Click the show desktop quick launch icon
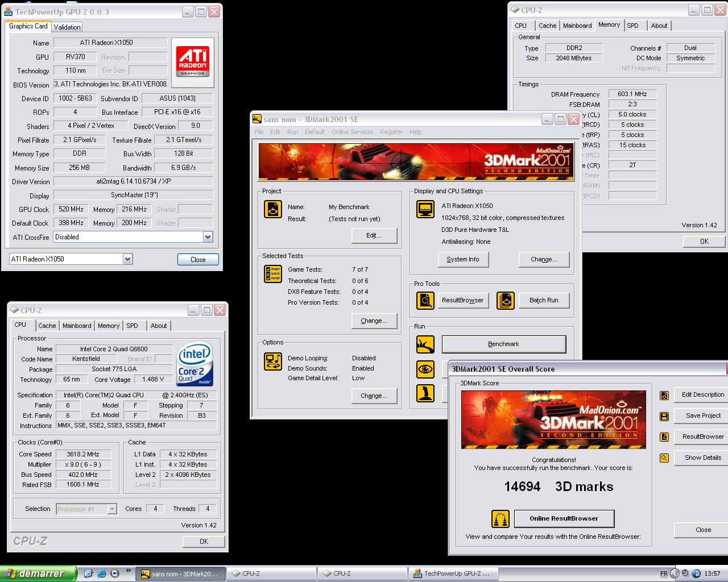 88,573
